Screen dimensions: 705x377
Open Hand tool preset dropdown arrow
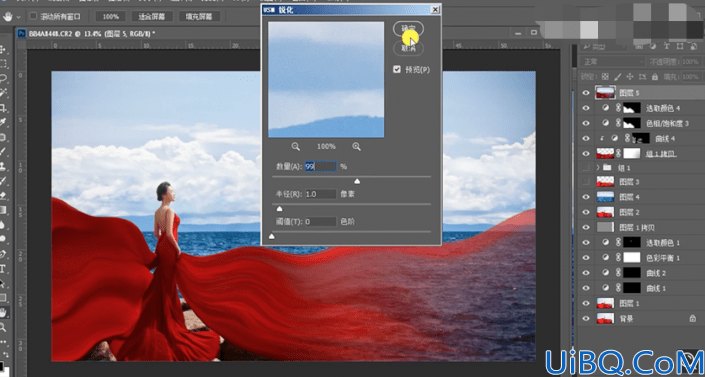point(19,17)
